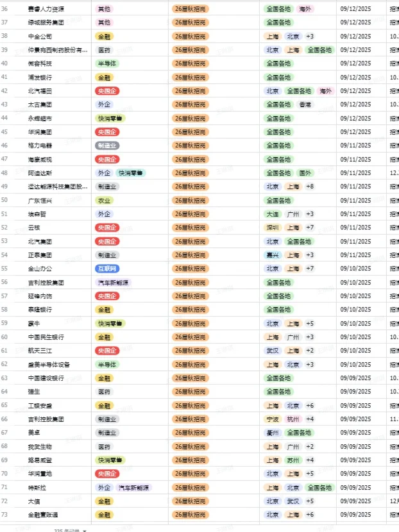Select row number 47
Image resolution: width=399 pixels, height=532 pixels.
coord(4,159)
